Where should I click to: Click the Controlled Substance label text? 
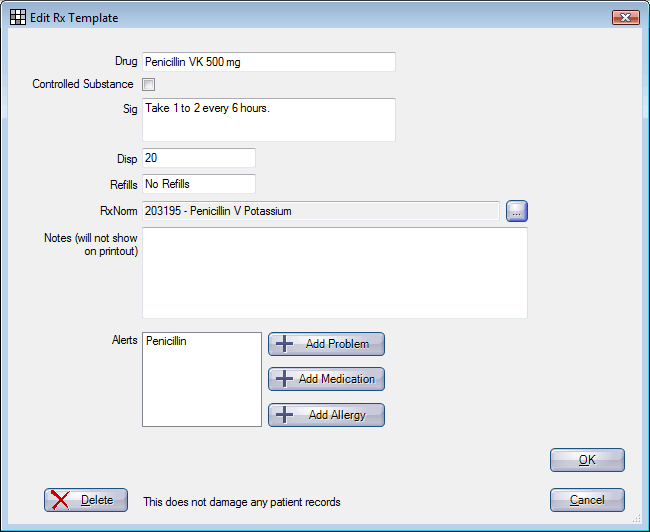coord(83,84)
